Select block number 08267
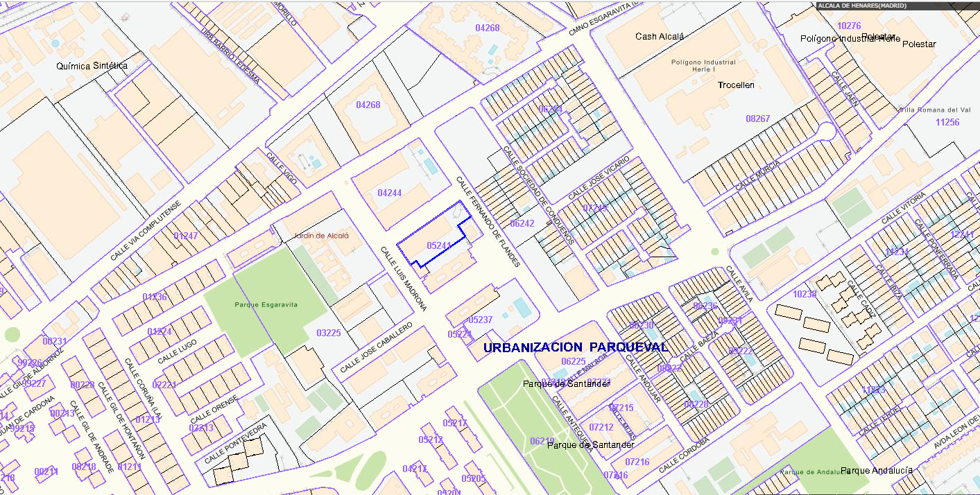The width and height of the screenshot is (980, 495). coord(757,119)
